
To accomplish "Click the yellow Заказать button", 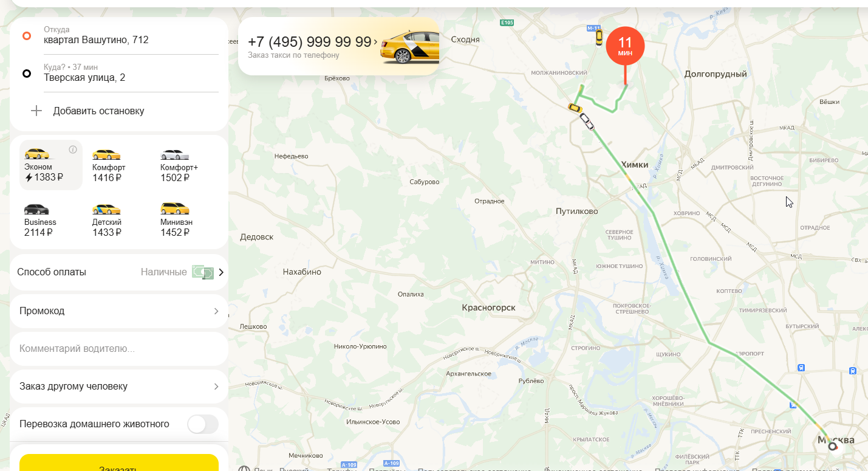I will tap(119, 464).
